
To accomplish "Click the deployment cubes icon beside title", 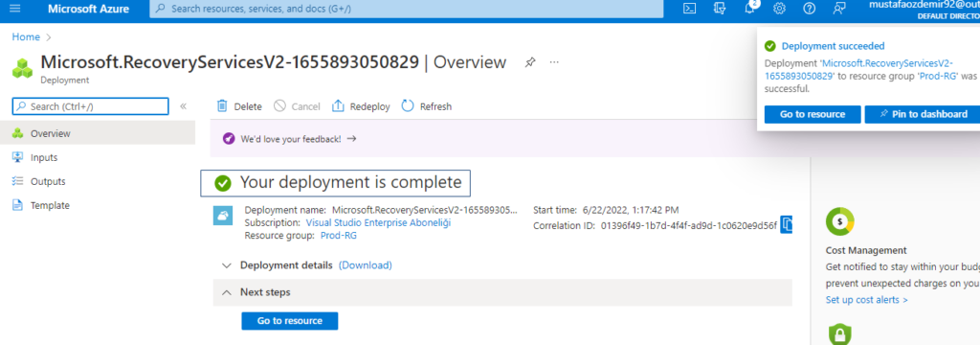I will point(23,68).
